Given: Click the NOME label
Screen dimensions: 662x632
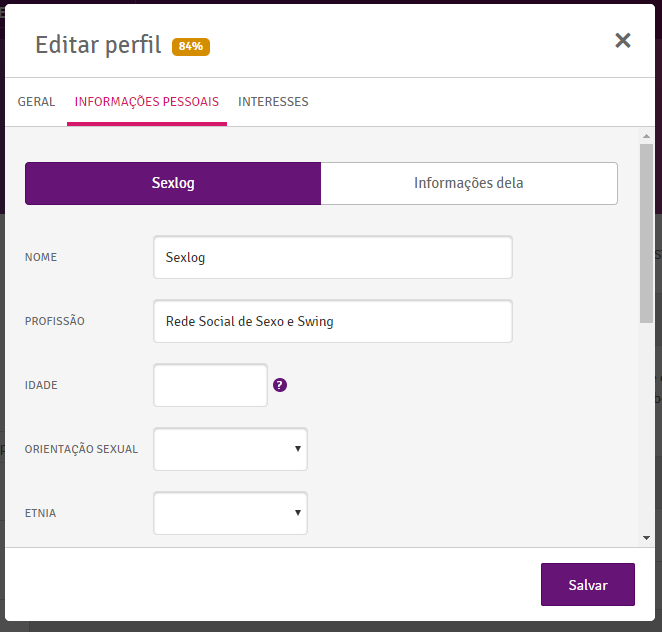Looking at the screenshot, I should (x=41, y=257).
